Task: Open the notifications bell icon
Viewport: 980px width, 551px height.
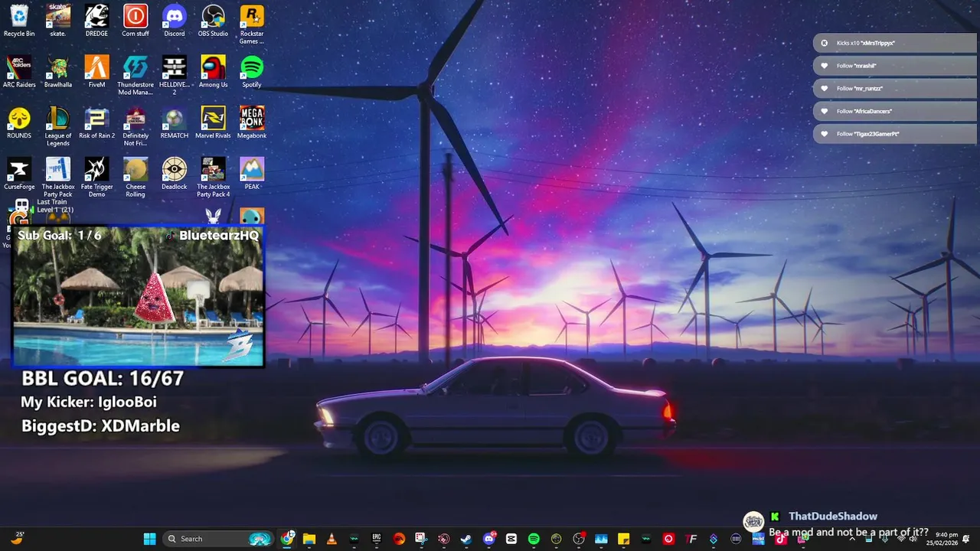Action: pos(966,539)
